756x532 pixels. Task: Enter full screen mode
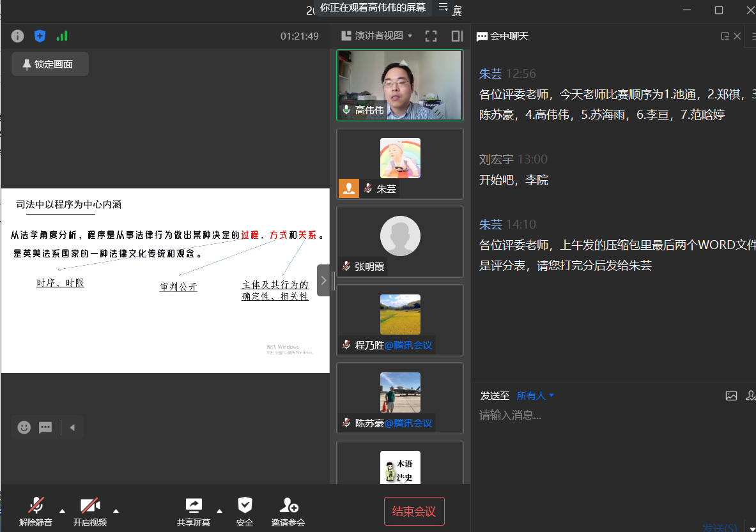431,36
